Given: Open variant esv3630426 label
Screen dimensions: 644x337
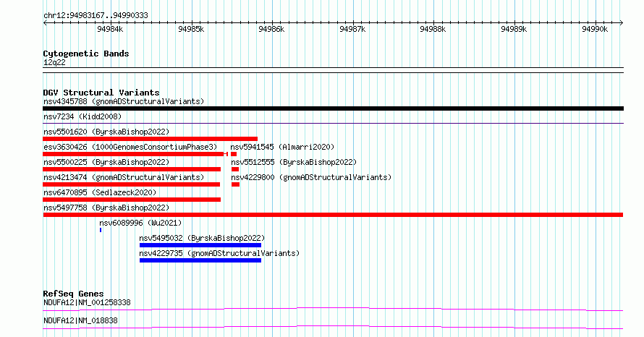Looking at the screenshot, I should [130, 147].
